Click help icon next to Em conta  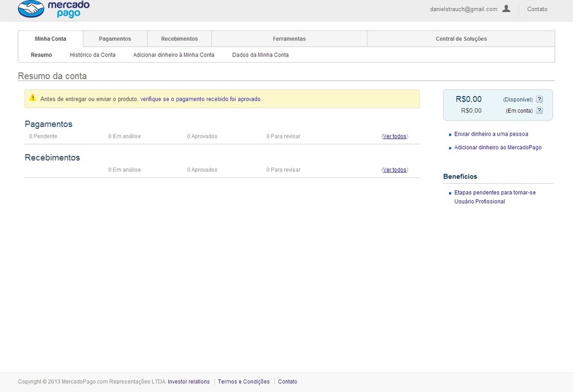pos(539,111)
